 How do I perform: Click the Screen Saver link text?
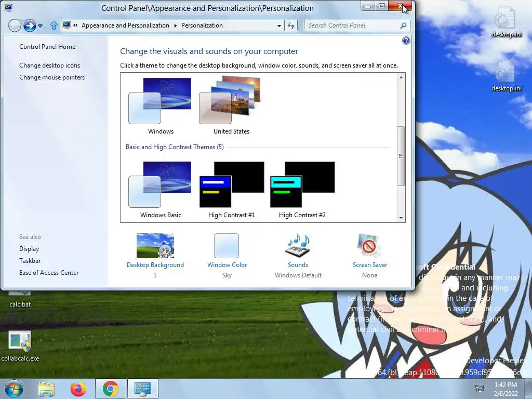(370, 265)
